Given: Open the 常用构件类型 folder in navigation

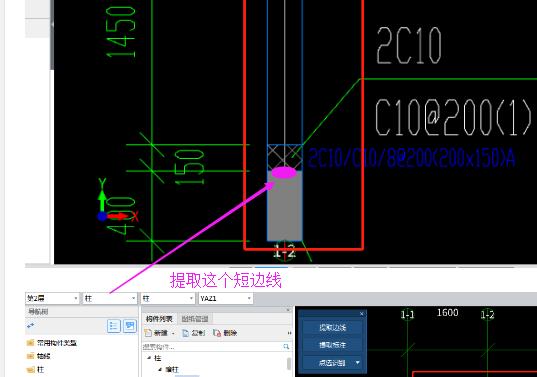Looking at the screenshot, I should point(52,343).
